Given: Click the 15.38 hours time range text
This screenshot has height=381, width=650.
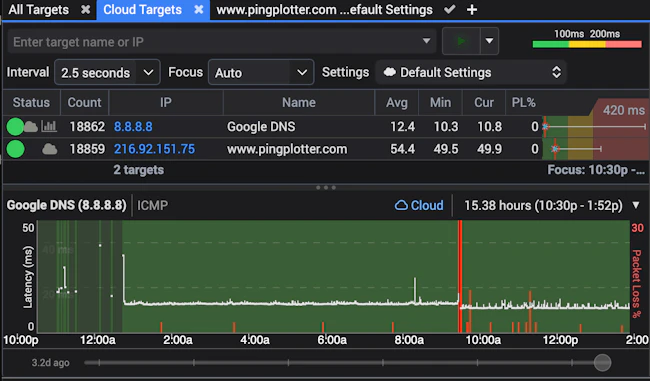Looking at the screenshot, I should pyautogui.click(x=543, y=205).
